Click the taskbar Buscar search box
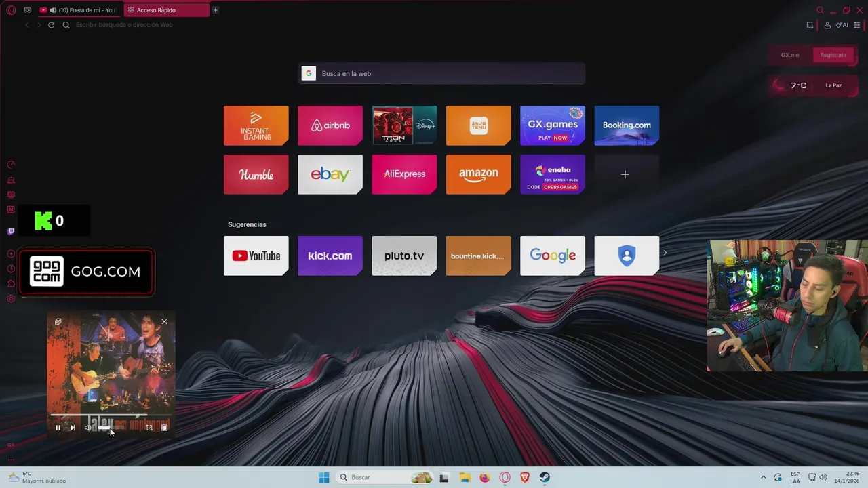Screen dimensions: 868x488 385,477
